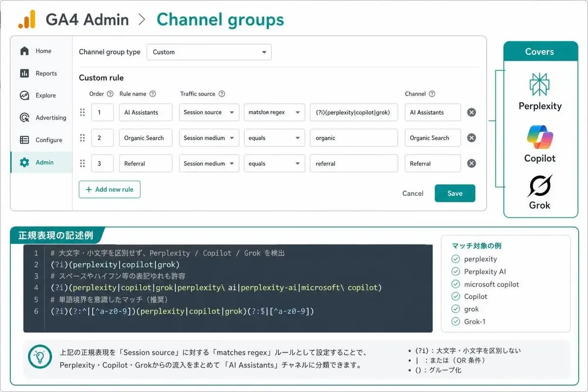This screenshot has width=588, height=392.
Task: Remove the Organic Search rule with X icon
Action: point(471,138)
